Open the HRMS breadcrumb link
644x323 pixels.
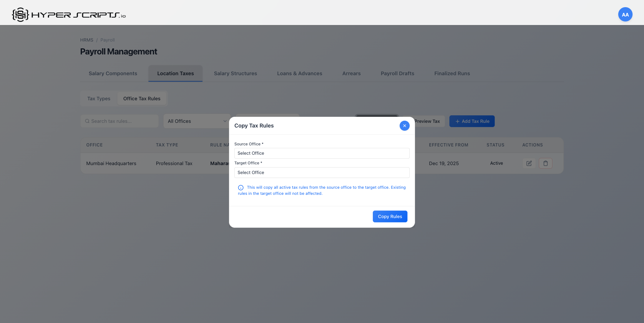87,40
